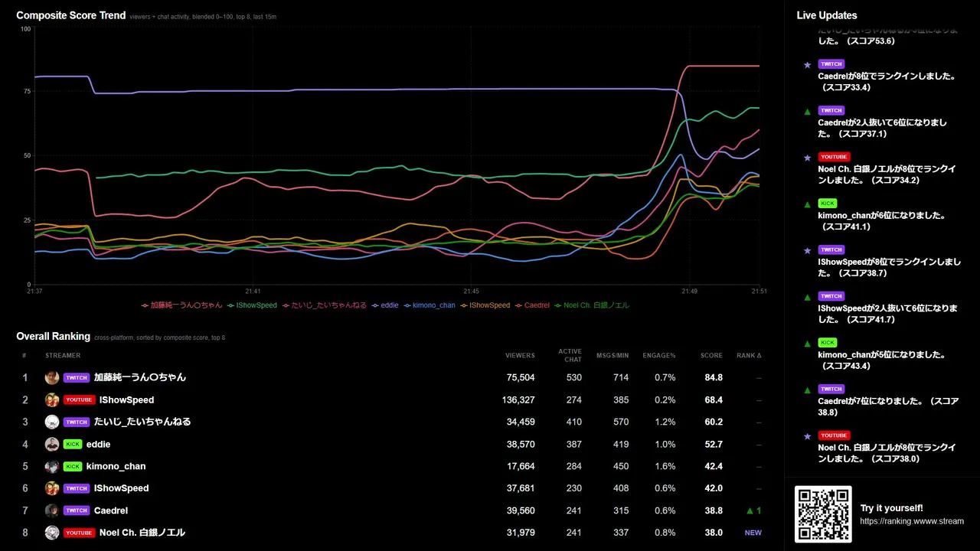The height and width of the screenshot is (551, 980).
Task: Hide たいじ_たいちゃんねる line via the chart legend
Action: pos(324,305)
